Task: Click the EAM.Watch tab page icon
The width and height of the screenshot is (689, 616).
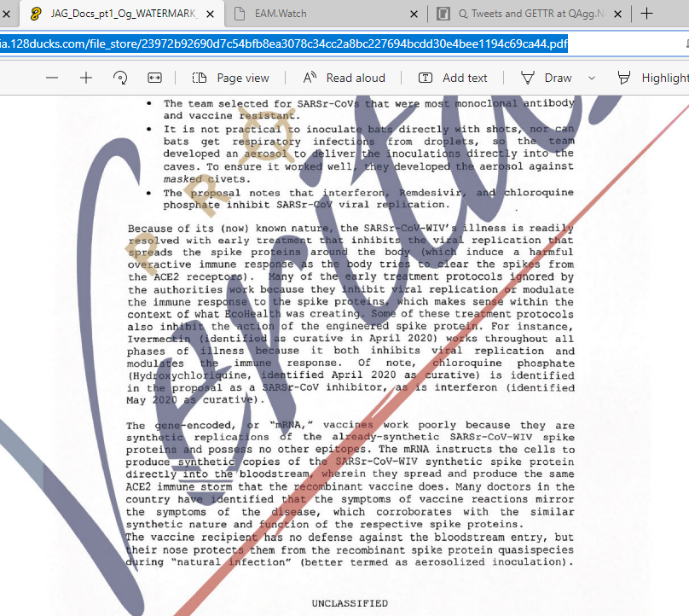Action: tap(239, 14)
